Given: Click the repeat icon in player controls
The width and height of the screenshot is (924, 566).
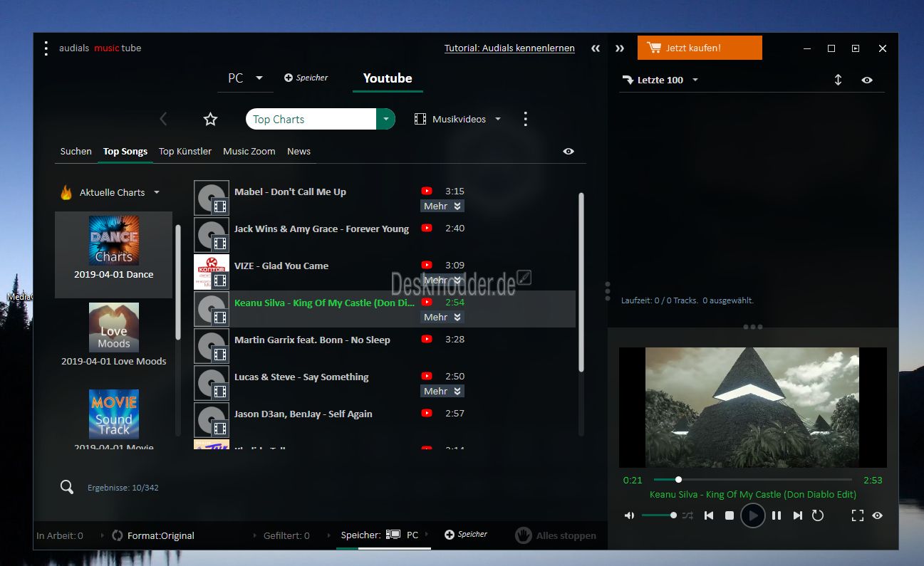Looking at the screenshot, I should pyautogui.click(x=818, y=515).
